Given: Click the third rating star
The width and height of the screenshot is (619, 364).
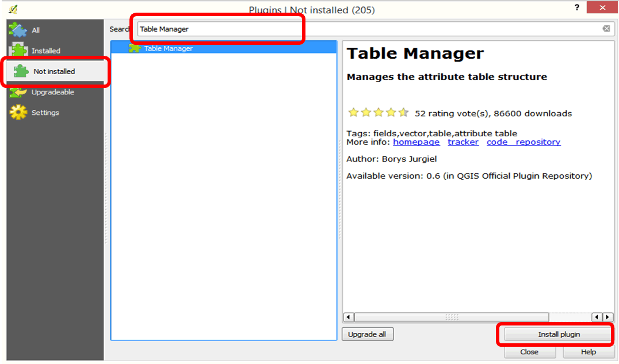Looking at the screenshot, I should point(378,113).
